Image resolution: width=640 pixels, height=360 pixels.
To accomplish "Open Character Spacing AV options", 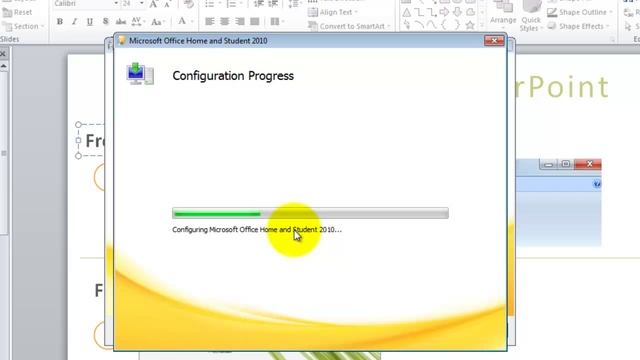I will coord(138,22).
